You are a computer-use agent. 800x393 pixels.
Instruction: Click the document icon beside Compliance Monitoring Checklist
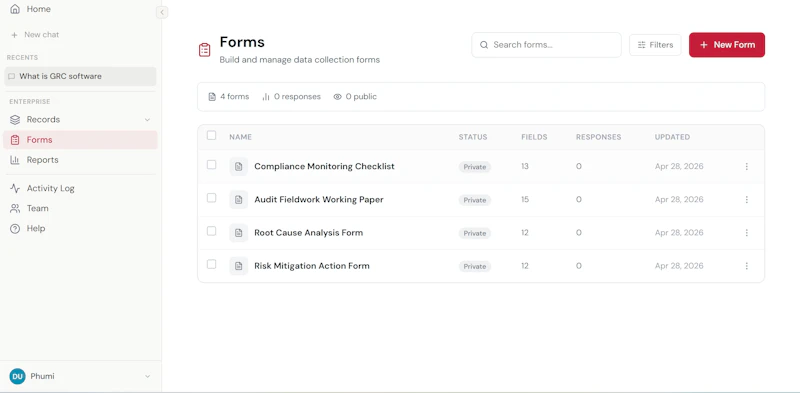coord(238,166)
